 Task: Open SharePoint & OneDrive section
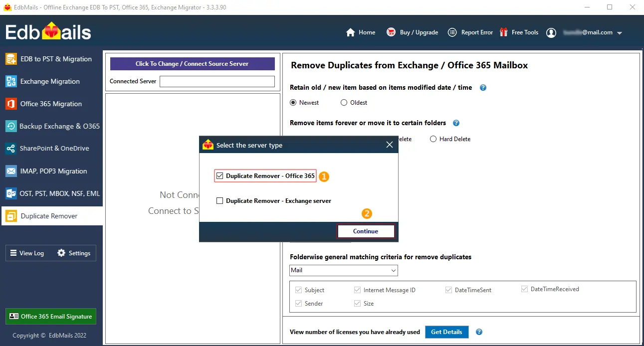coord(52,149)
